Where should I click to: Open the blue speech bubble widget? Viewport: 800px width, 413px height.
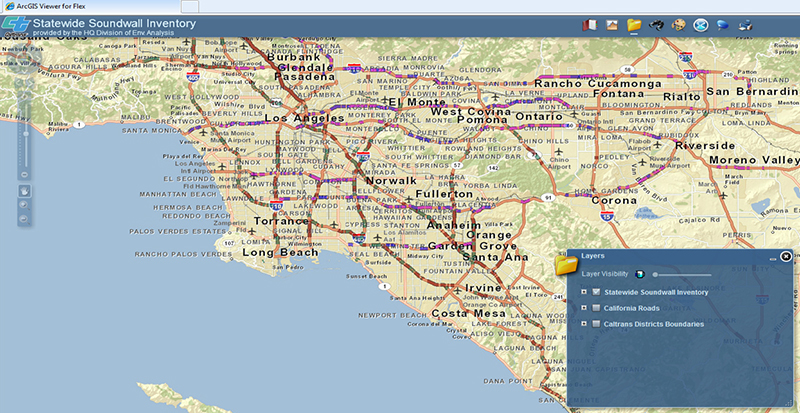pos(722,25)
